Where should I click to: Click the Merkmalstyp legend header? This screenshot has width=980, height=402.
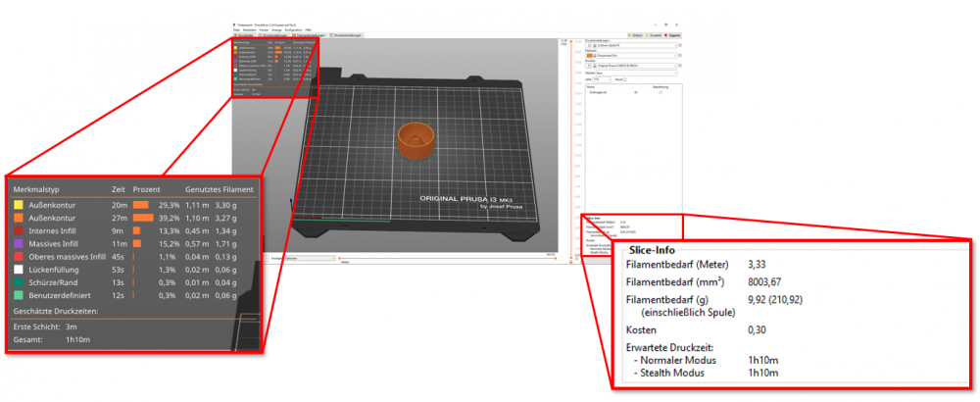36,189
